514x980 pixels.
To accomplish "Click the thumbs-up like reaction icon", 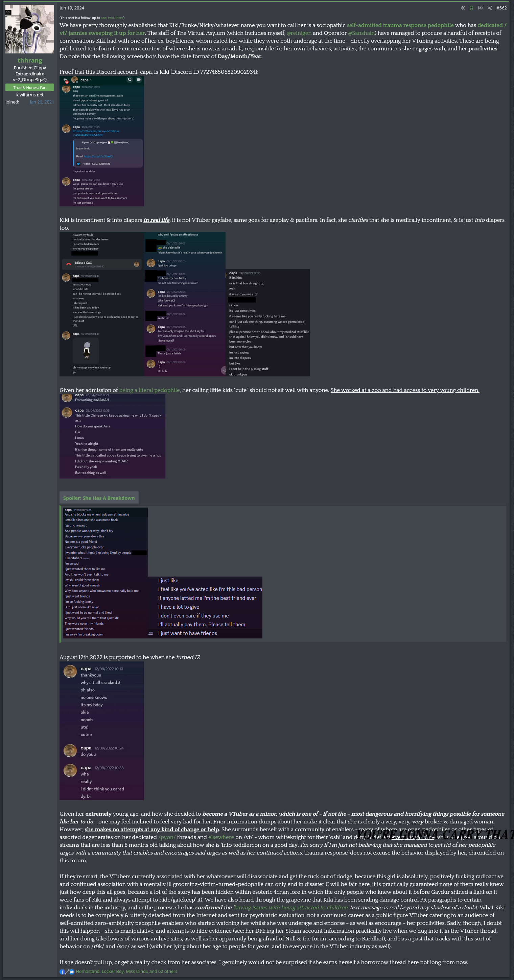I will coord(72,971).
